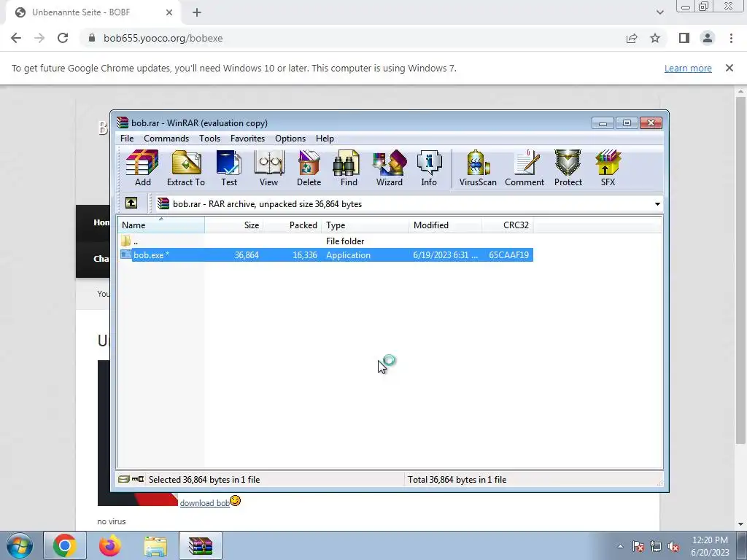Click the address bar URL bob655.yooco.org/bobexe

pos(163,38)
